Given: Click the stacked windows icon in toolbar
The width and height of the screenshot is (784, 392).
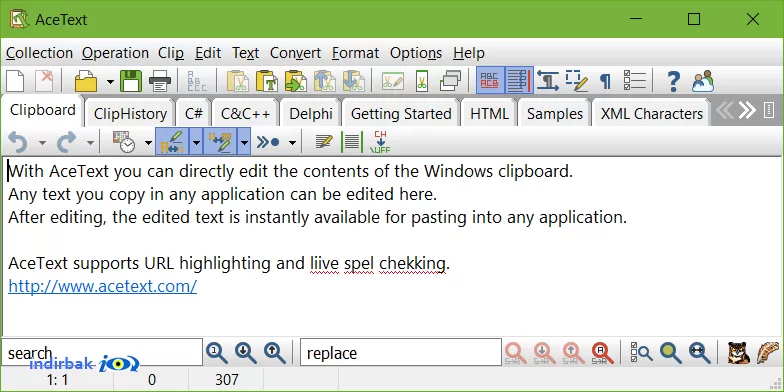Looking at the screenshot, I should click(450, 81).
